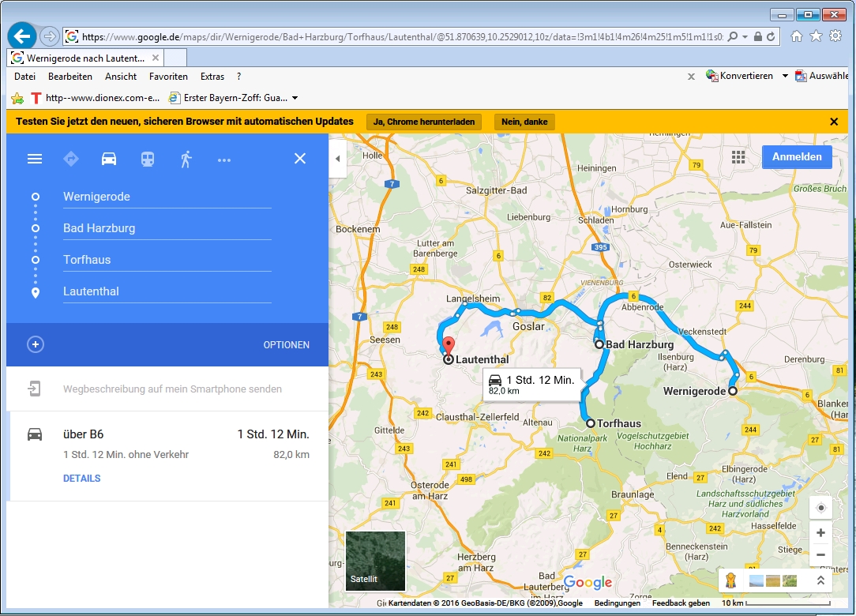Add another destination with plus icon
Viewport: 856px width, 616px height.
(36, 344)
